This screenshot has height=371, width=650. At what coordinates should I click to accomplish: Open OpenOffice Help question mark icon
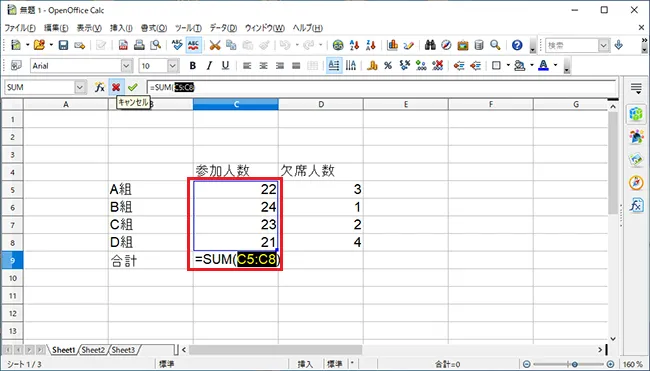coord(517,45)
